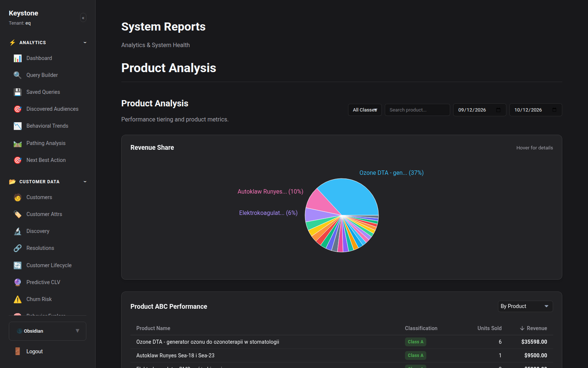This screenshot has height=368, width=588.
Task: Click the Logout door icon
Action: 18,351
